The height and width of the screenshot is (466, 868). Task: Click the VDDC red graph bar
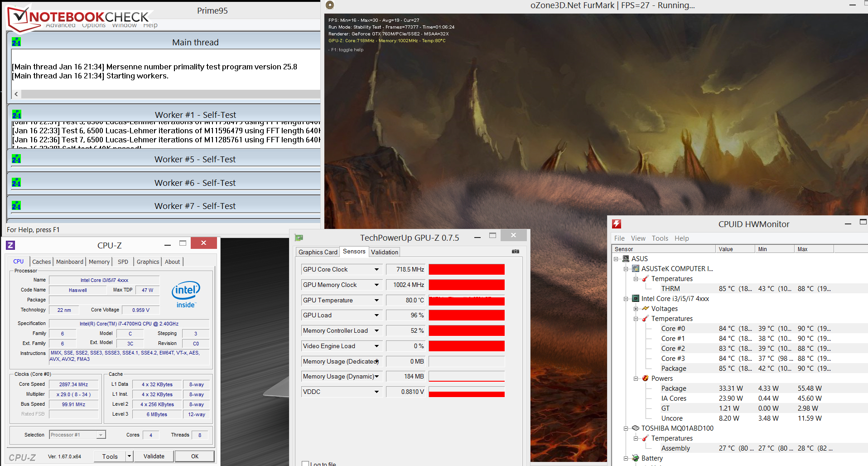click(467, 394)
